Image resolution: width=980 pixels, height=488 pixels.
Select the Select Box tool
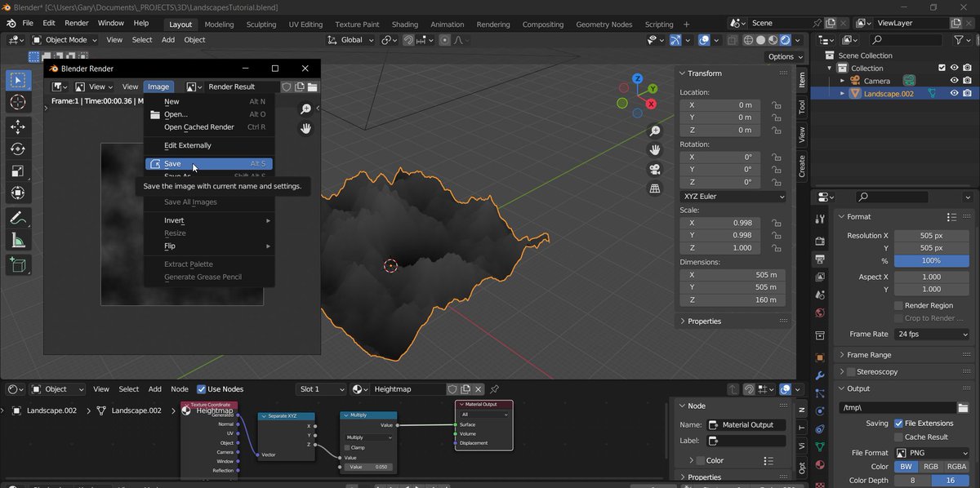point(17,80)
